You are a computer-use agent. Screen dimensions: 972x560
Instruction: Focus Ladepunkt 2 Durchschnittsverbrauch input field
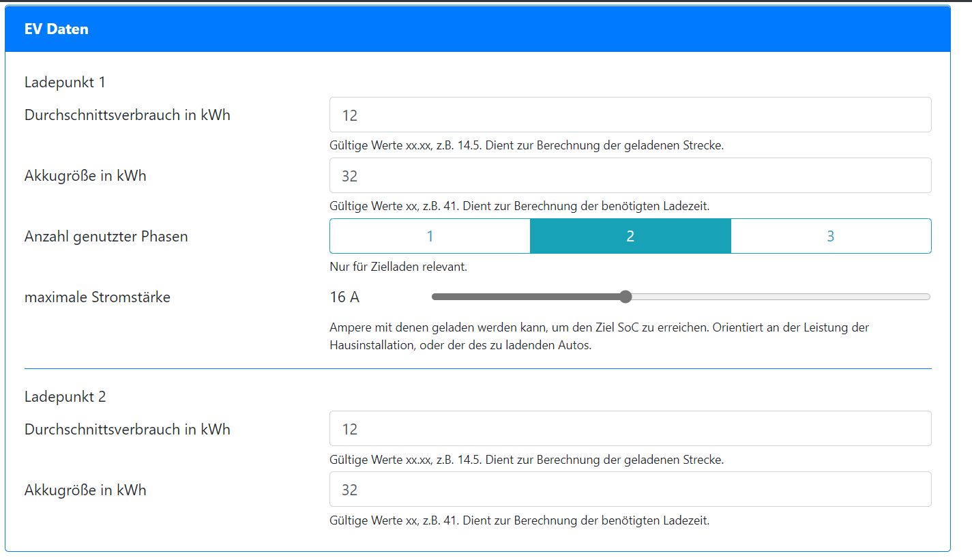[630, 428]
